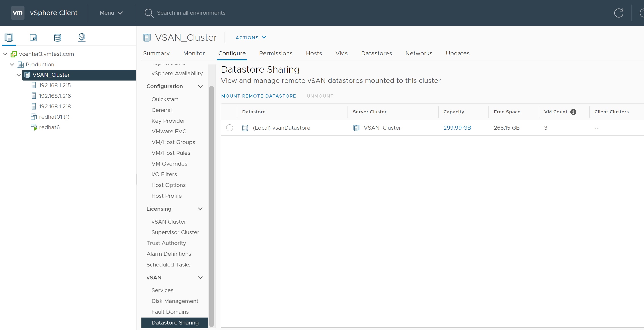Image resolution: width=644 pixels, height=330 pixels.
Task: Click host icon beside 192.168.1.216
Action: pos(34,96)
